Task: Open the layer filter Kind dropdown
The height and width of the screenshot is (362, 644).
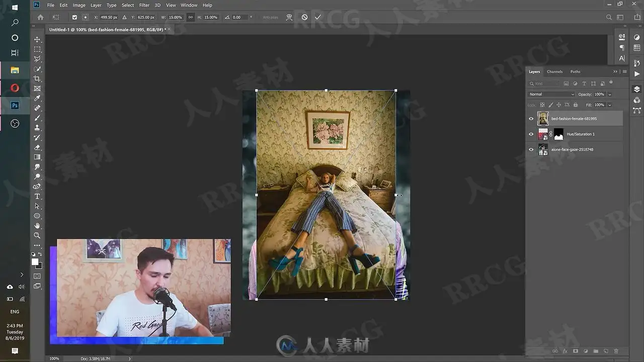Action: [x=544, y=83]
